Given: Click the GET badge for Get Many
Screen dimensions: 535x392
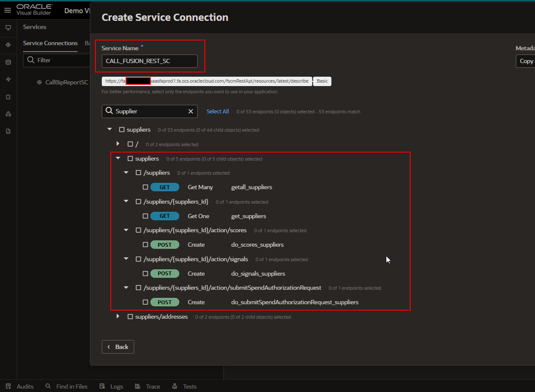Looking at the screenshot, I should pyautogui.click(x=165, y=187).
